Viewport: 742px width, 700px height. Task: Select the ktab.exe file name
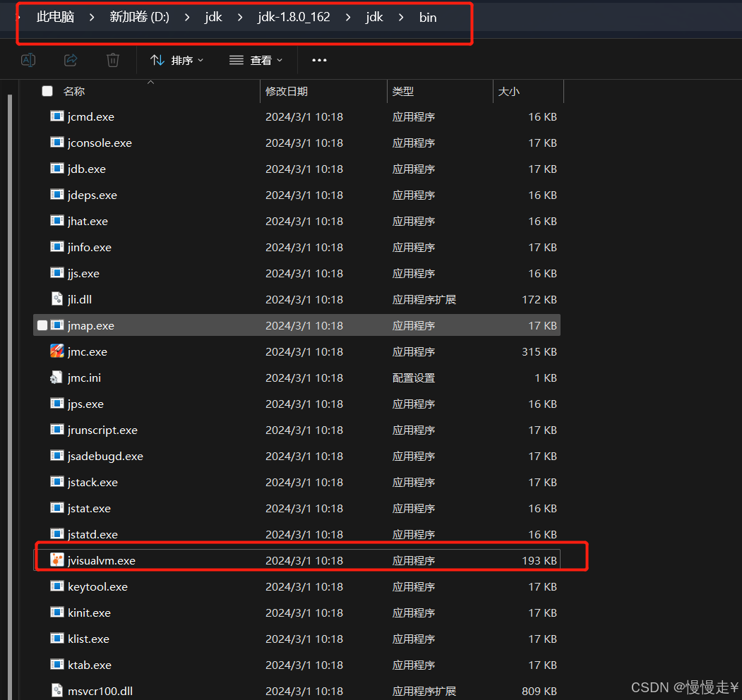(x=90, y=665)
